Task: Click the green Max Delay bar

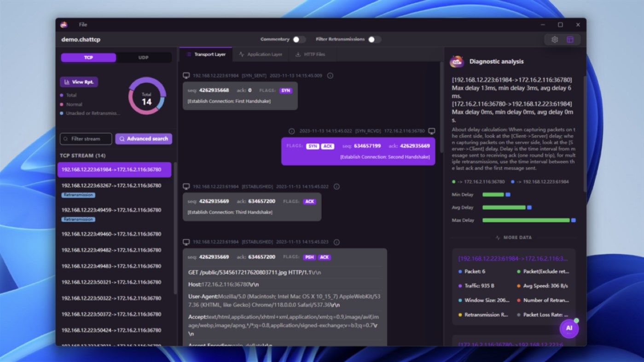Action: pyautogui.click(x=526, y=220)
